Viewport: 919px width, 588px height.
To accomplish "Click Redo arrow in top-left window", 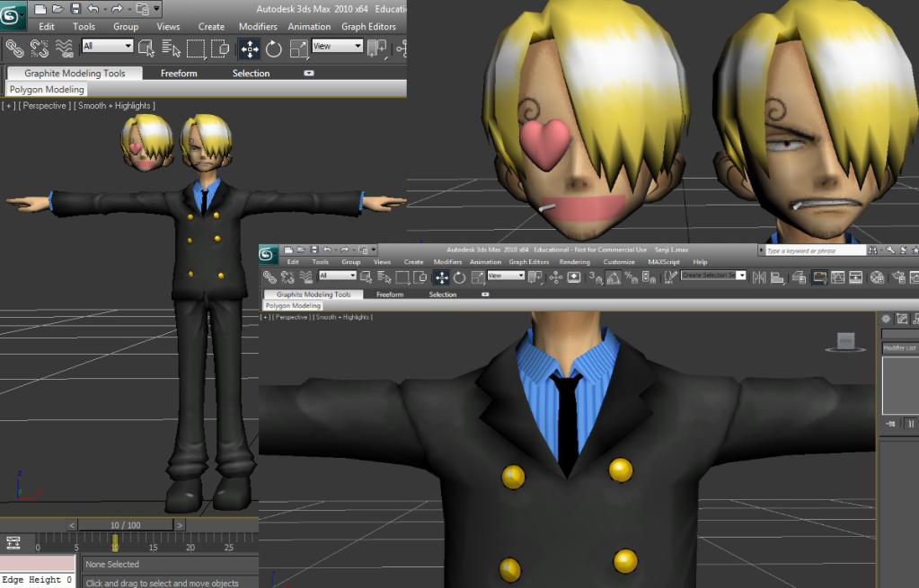I will (117, 9).
